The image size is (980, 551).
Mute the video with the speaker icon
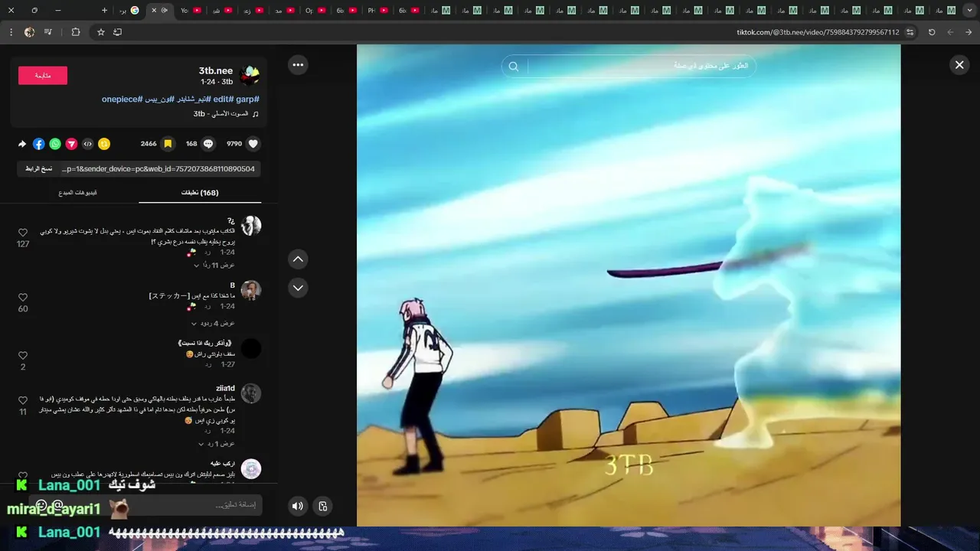298,506
